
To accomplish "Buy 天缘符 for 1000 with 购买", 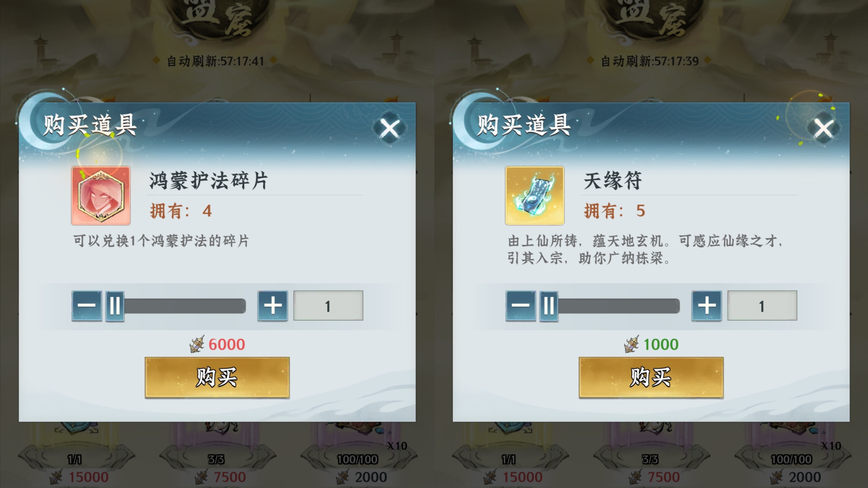I will pos(651,377).
